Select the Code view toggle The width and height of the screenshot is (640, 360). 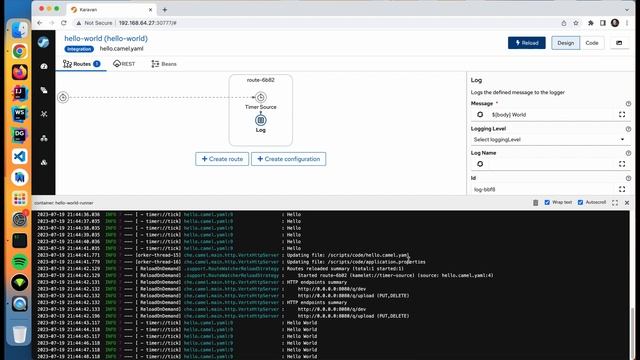point(592,43)
